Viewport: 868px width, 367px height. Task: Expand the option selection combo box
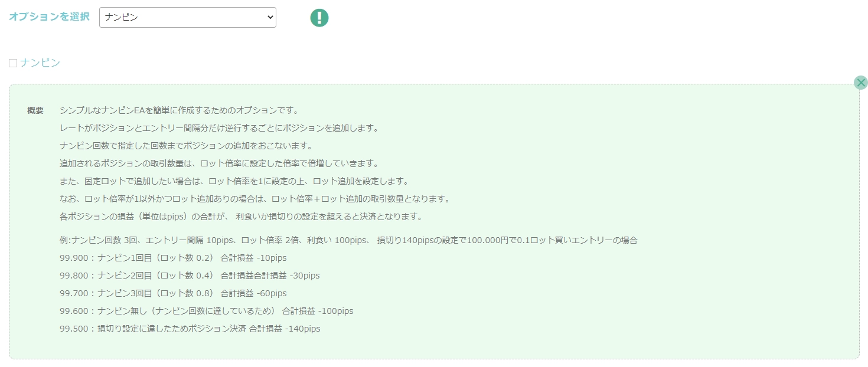click(x=187, y=17)
